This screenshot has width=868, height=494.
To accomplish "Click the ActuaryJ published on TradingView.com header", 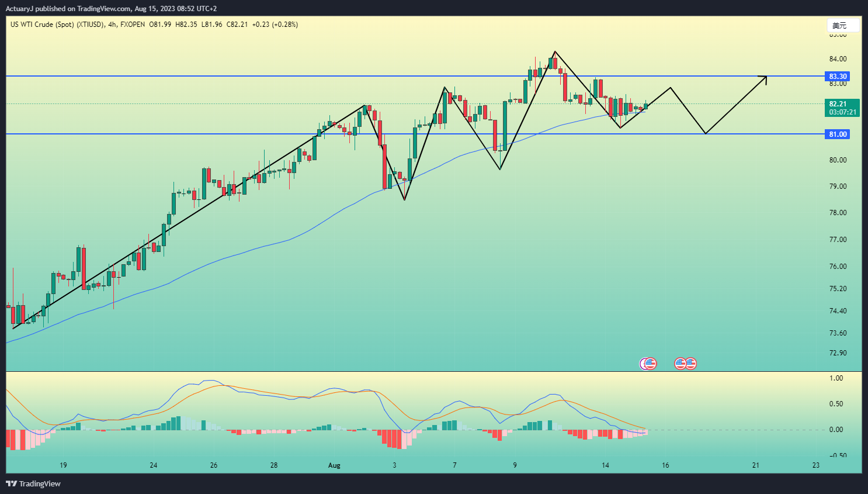I will pyautogui.click(x=111, y=9).
